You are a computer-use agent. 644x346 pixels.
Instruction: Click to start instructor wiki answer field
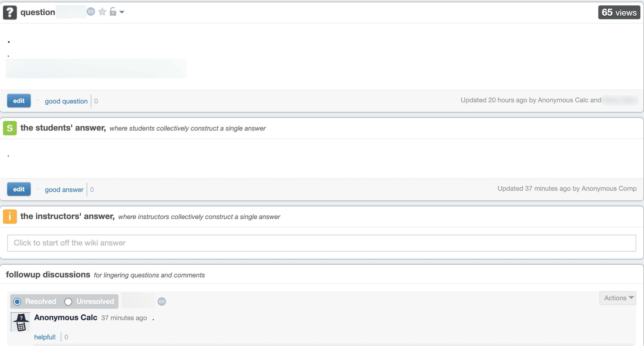coord(322,243)
